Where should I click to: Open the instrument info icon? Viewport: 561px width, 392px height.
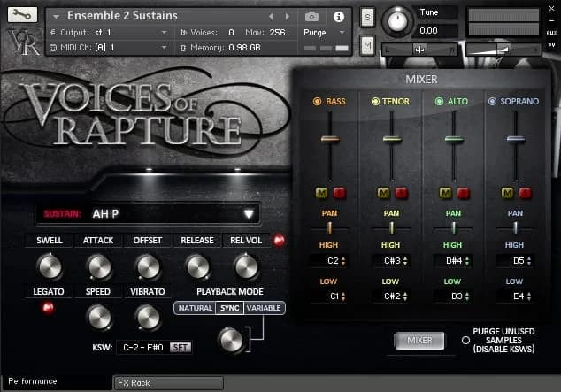coord(339,17)
